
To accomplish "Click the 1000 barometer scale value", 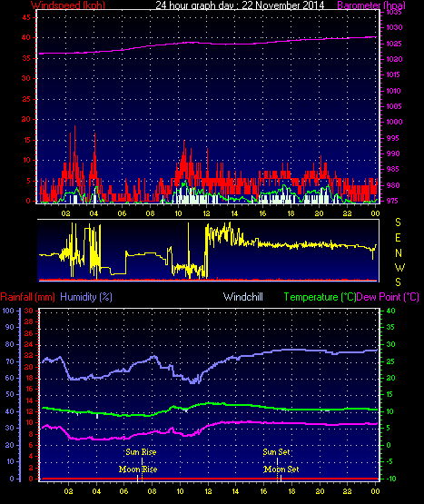I will (394, 122).
